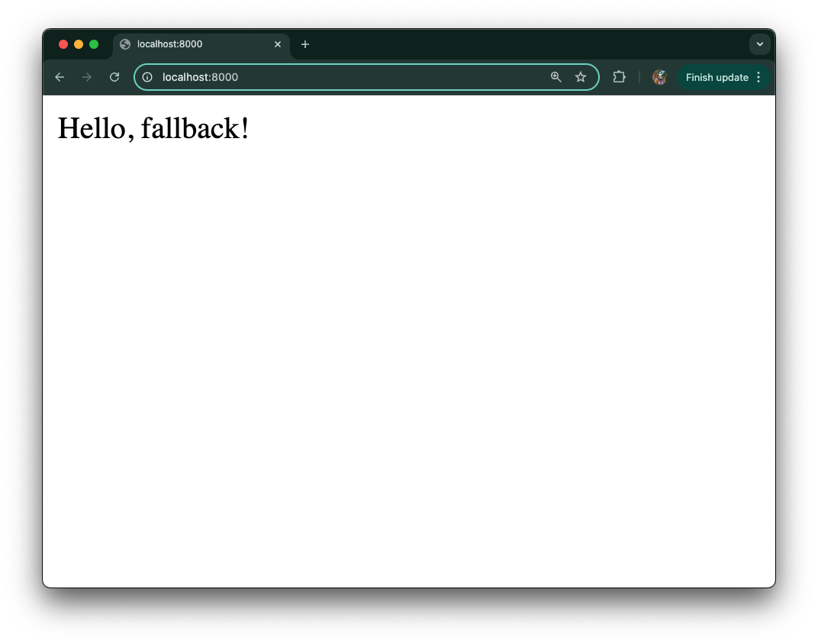
Task: Click the zoom magnifier icon in address bar
Action: 556,77
